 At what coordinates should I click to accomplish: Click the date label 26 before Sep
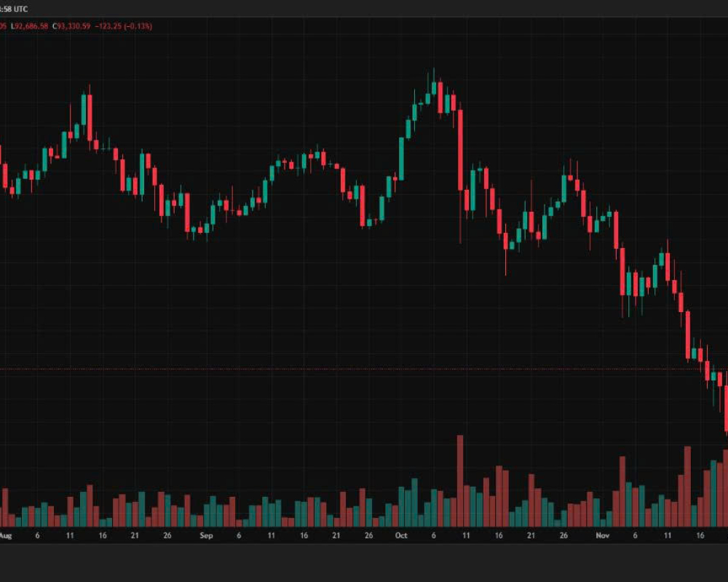[167, 535]
